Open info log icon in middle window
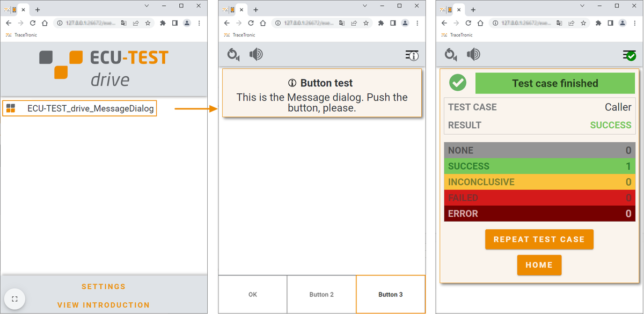This screenshot has width=644, height=314. tap(412, 55)
